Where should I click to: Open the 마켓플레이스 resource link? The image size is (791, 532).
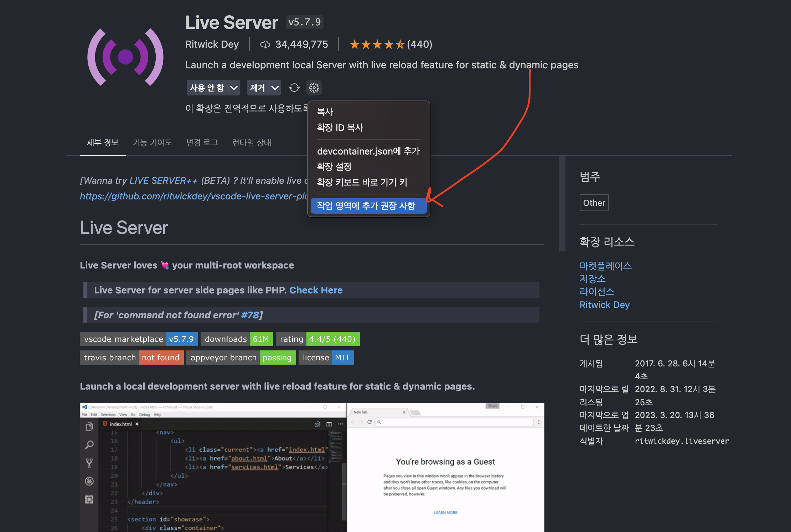(x=605, y=266)
